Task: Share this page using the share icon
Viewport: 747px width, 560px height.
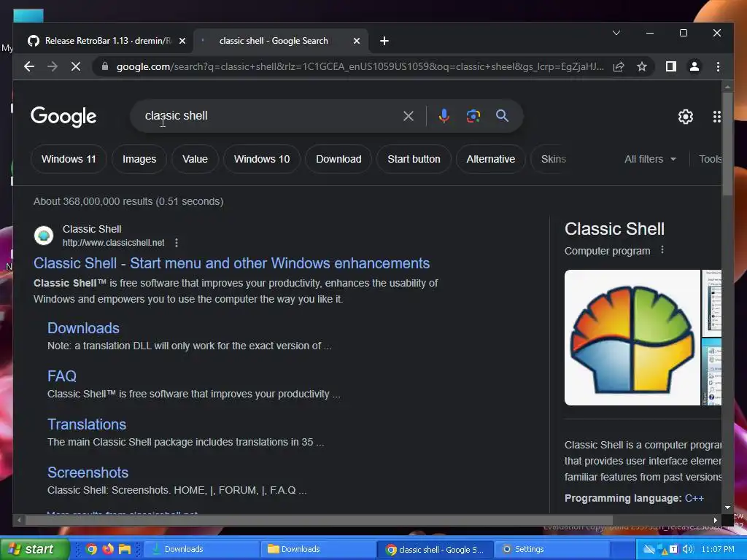Action: tap(619, 66)
